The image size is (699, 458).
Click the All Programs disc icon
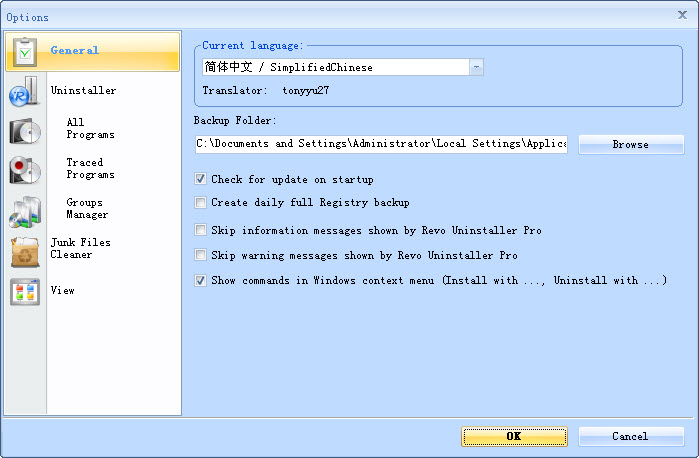tap(25, 131)
